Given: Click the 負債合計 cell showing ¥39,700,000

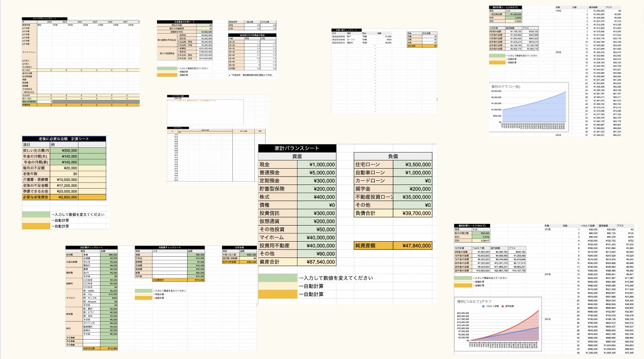Looking at the screenshot, I should 412,213.
